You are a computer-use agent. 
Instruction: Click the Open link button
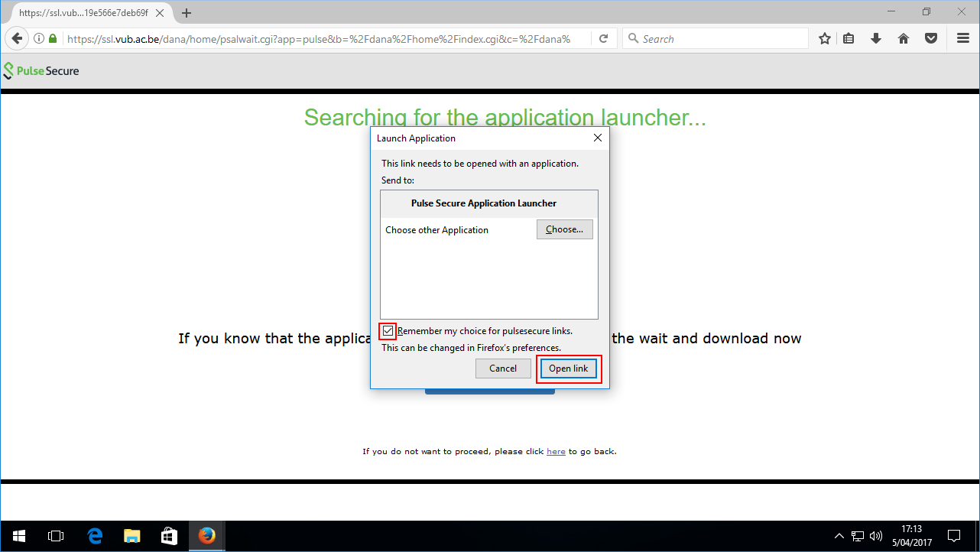(569, 369)
